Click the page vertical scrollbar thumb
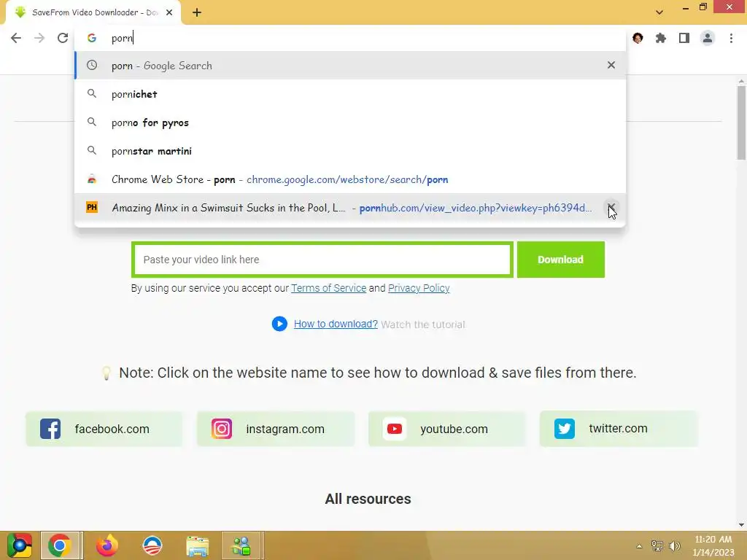This screenshot has width=747, height=560. click(x=741, y=122)
